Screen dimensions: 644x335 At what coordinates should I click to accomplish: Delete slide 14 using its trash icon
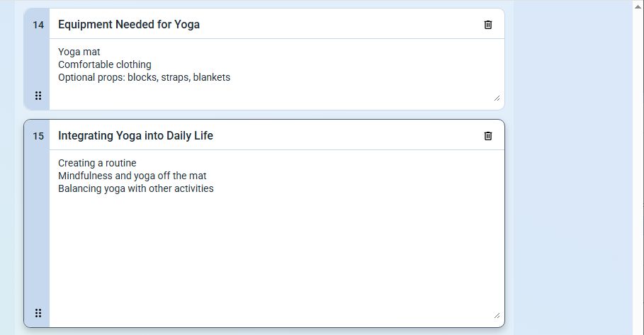coord(488,25)
